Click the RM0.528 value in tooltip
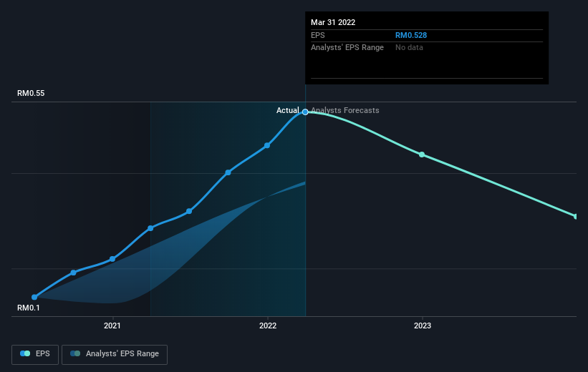This screenshot has width=588, height=372. click(x=411, y=35)
